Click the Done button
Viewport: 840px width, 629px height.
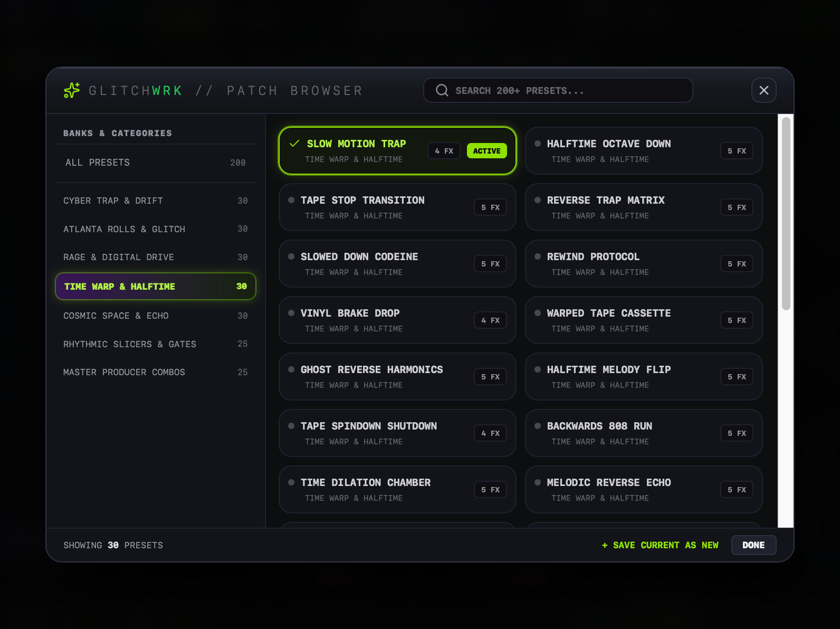coord(753,545)
